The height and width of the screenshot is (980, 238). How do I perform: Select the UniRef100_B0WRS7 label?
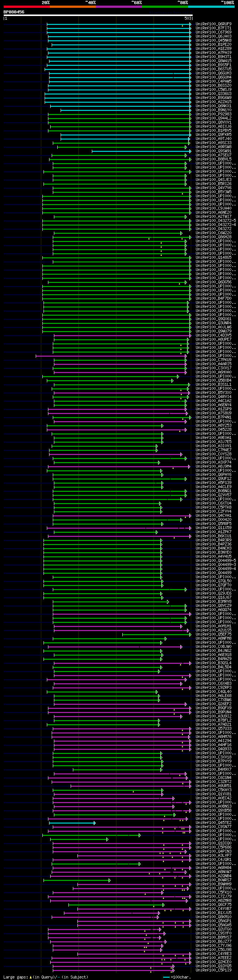[x=214, y=880]
